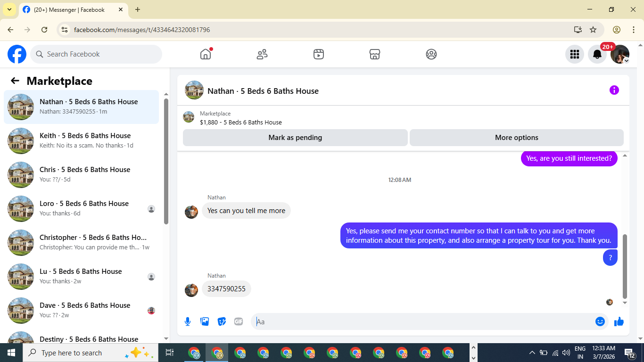Viewport: 644px width, 362px height.
Task: Click the 'Yes can you tell me more' message
Action: tap(246, 211)
